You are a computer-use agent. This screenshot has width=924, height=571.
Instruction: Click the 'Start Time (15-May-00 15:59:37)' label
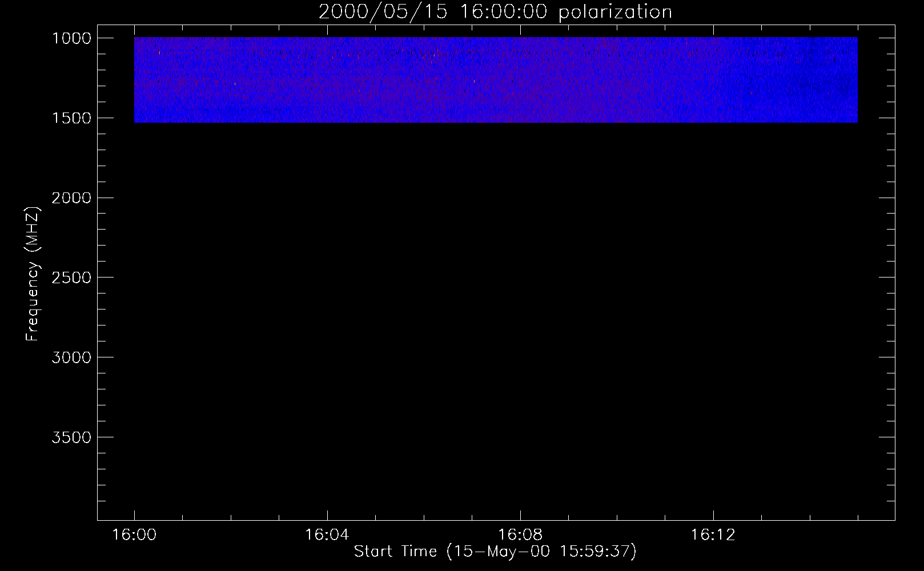[x=495, y=552]
